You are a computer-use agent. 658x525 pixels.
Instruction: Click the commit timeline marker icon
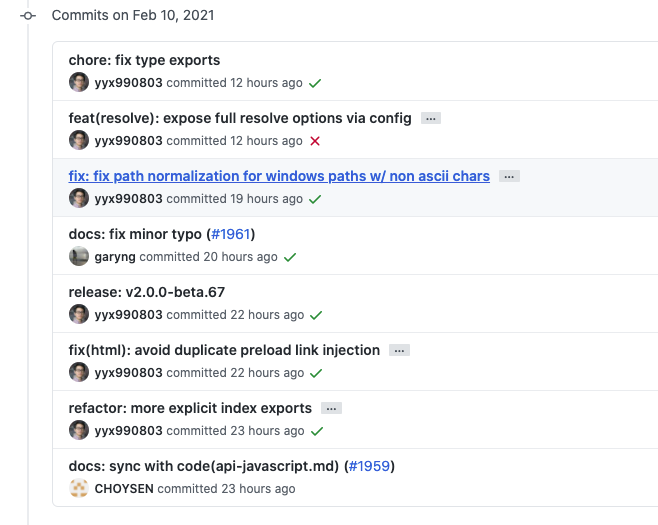tap(28, 16)
